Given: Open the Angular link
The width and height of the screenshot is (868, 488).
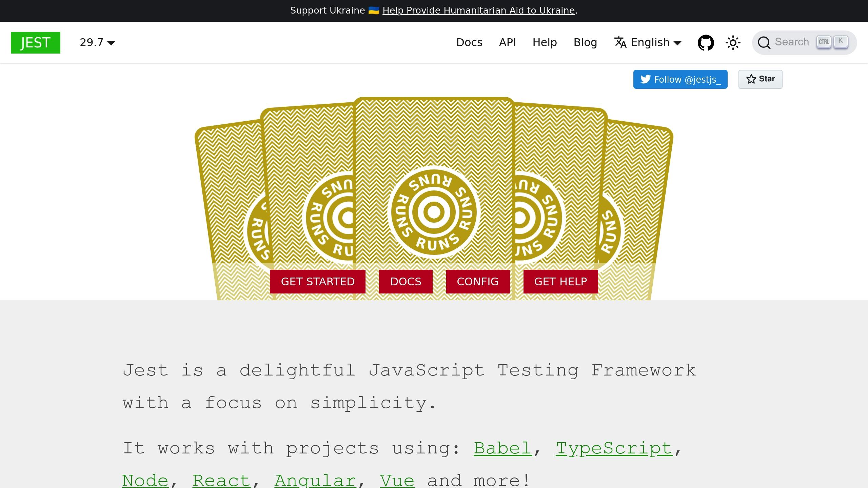Looking at the screenshot, I should [315, 481].
